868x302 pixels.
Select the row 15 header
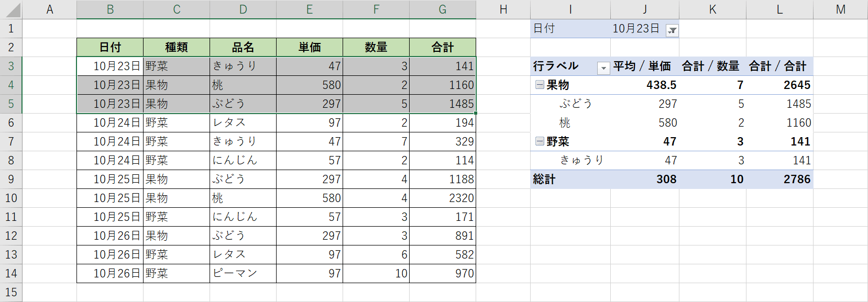11,292
